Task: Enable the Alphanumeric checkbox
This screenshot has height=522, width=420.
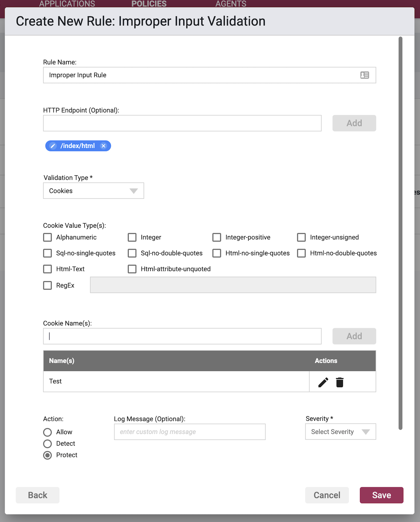Action: [x=47, y=237]
